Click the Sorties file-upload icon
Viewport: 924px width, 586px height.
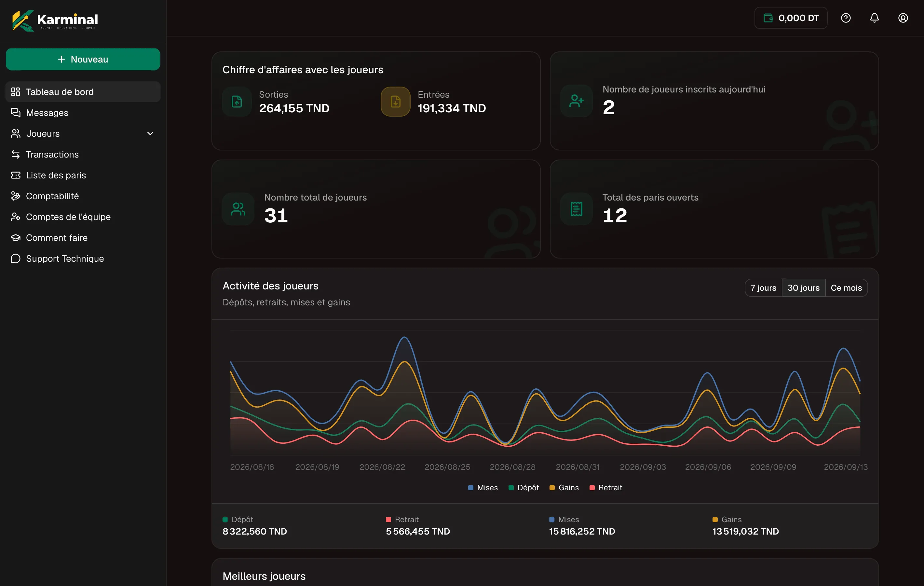237,101
